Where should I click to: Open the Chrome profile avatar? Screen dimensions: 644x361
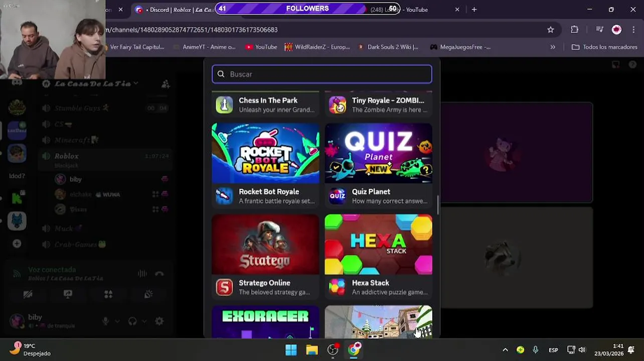(616, 30)
